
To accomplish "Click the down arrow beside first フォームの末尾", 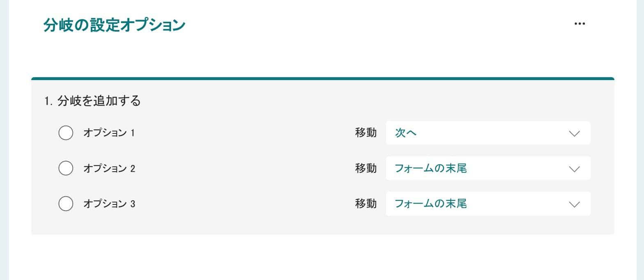I will 574,168.
